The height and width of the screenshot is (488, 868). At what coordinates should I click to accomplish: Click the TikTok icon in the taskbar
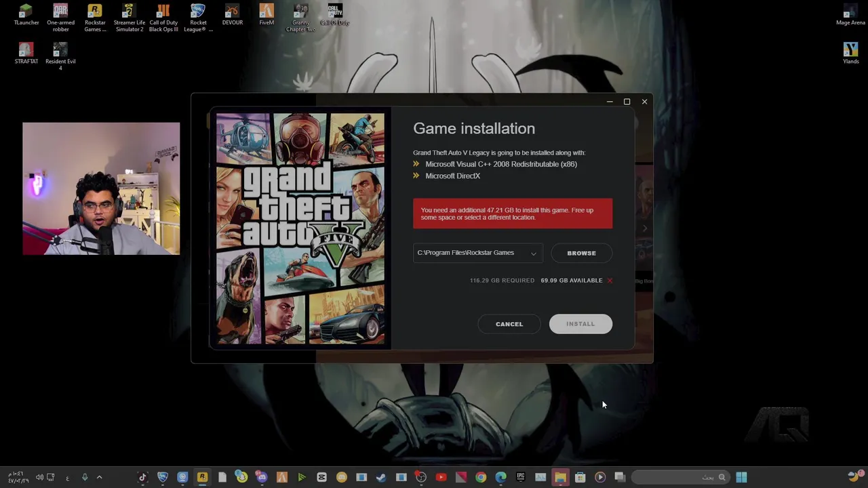pyautogui.click(x=142, y=477)
